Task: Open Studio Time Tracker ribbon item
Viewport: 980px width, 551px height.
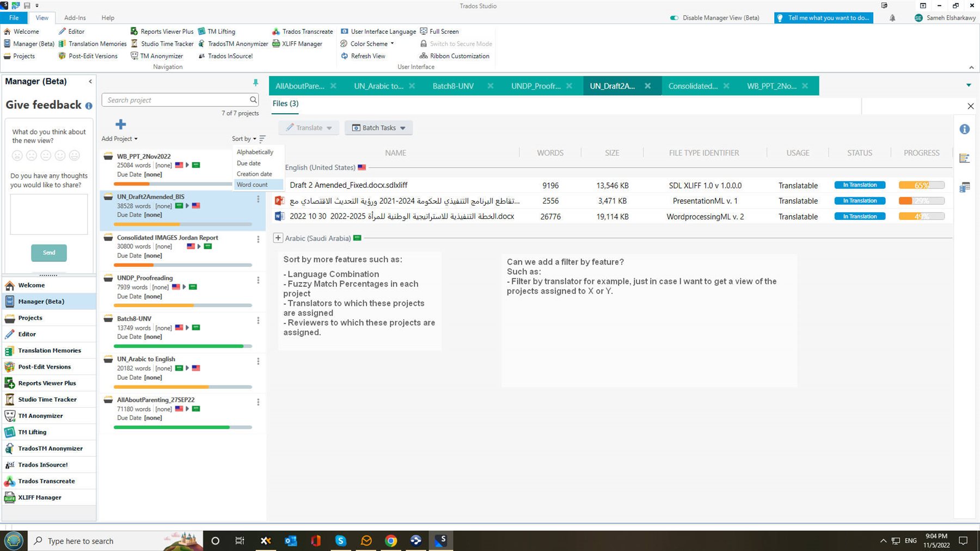Action: [162, 44]
